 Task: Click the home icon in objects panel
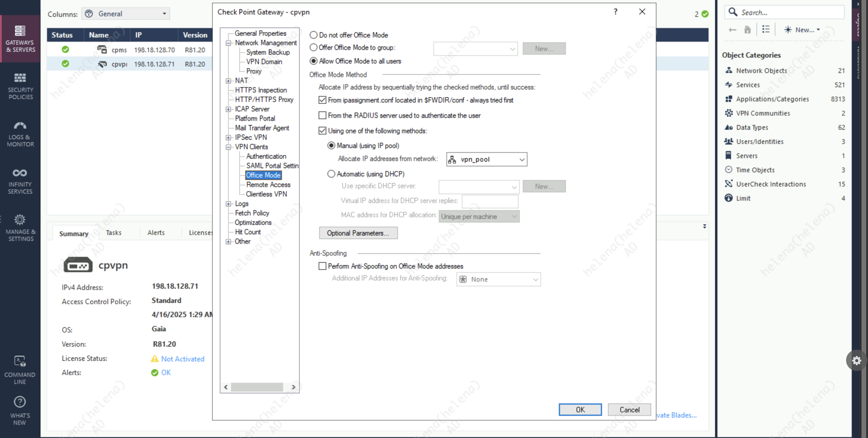click(747, 30)
